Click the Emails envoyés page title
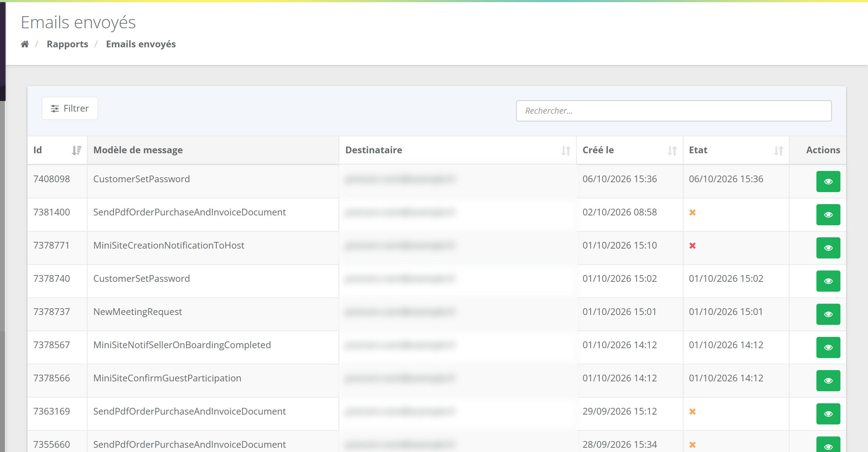Screen dimensions: 868x452 tap(78, 23)
